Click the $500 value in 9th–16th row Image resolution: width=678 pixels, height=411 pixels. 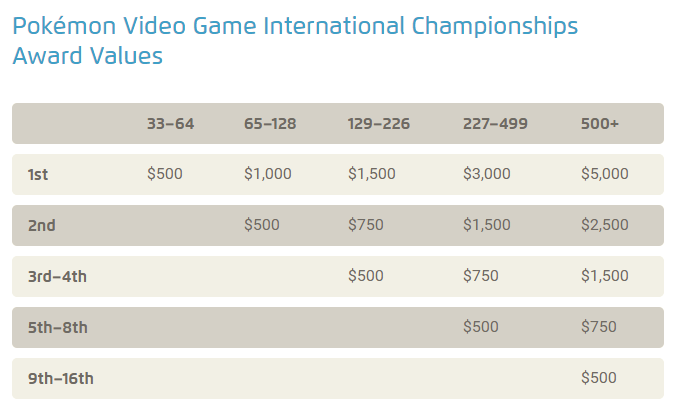(598, 378)
